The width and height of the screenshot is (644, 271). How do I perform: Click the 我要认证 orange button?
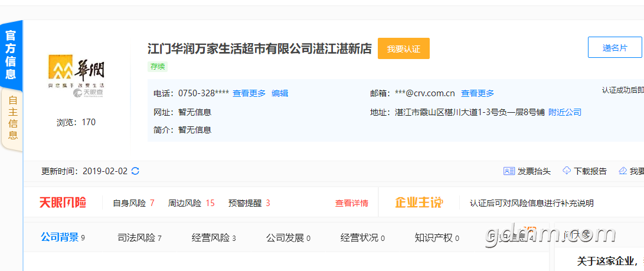pos(403,48)
